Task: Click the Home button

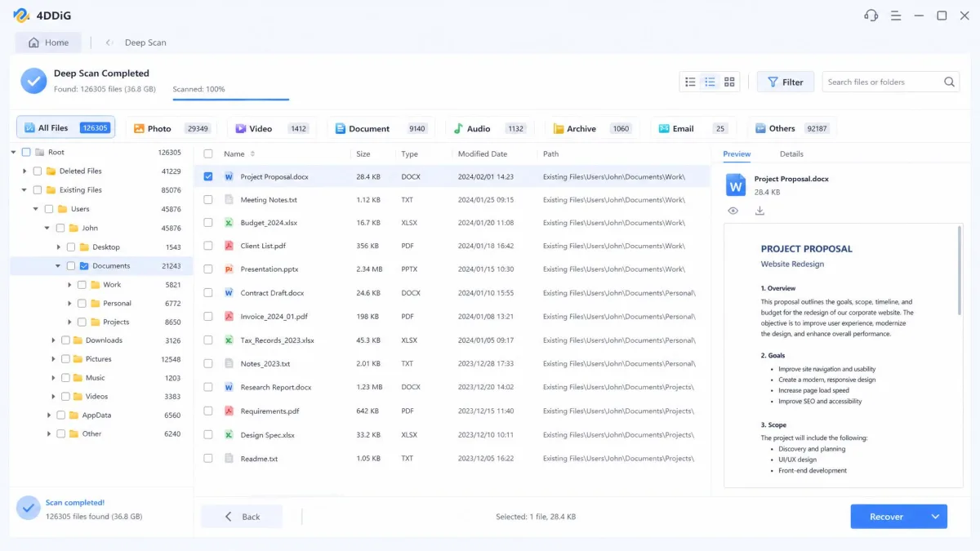Action: (x=48, y=42)
